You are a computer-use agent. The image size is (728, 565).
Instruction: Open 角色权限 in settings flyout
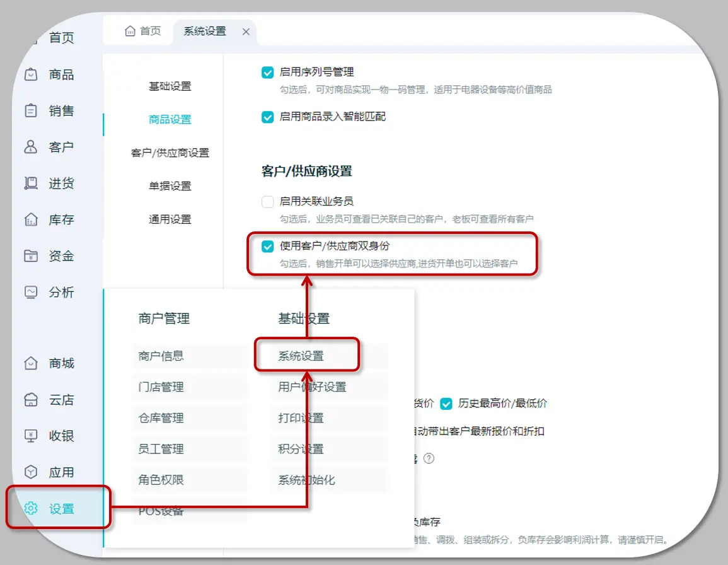pos(190,479)
